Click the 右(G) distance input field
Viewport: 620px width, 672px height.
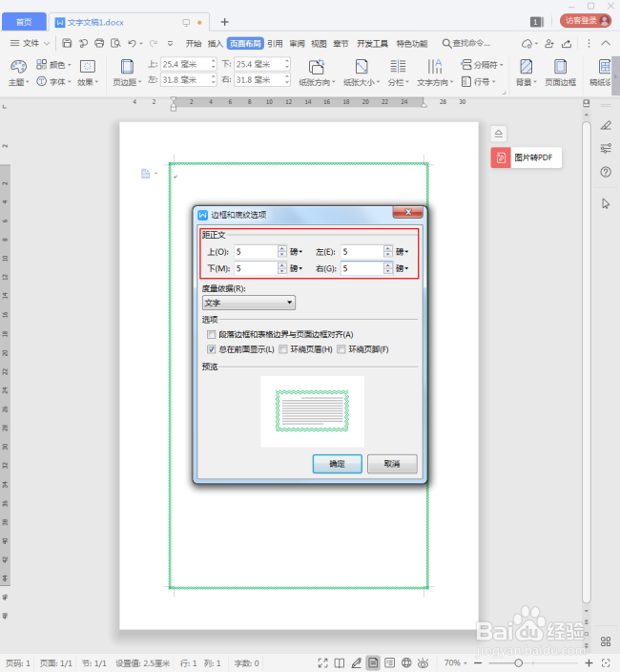coord(362,268)
